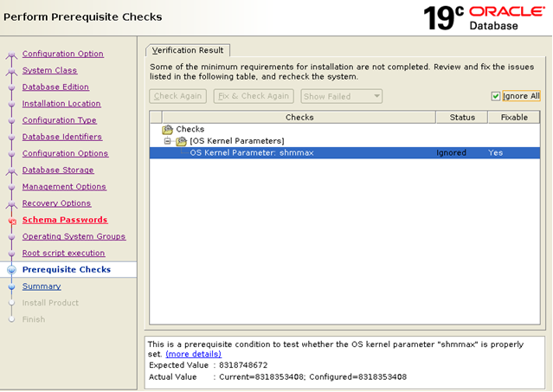Click the Checks root folder icon
The height and width of the screenshot is (392, 553).
pos(167,130)
